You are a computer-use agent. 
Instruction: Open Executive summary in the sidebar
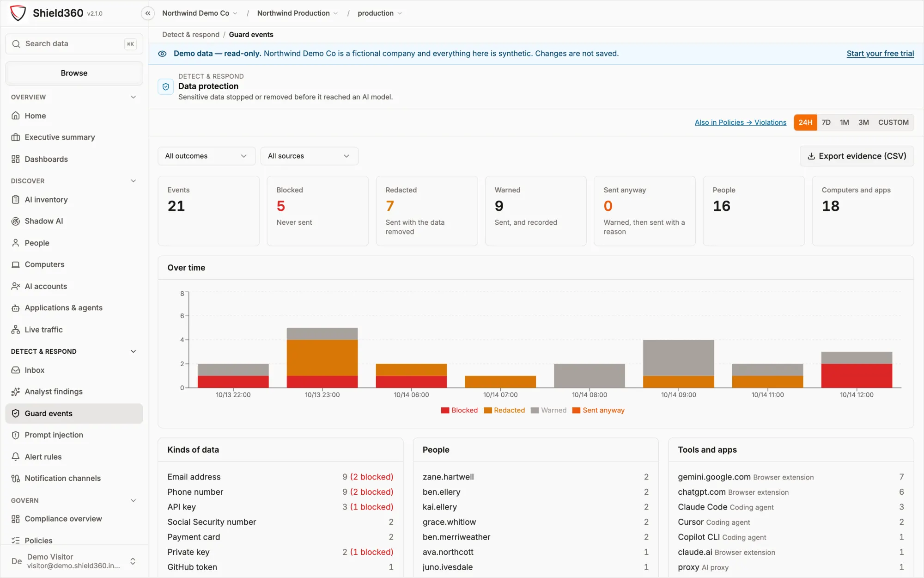(74, 137)
